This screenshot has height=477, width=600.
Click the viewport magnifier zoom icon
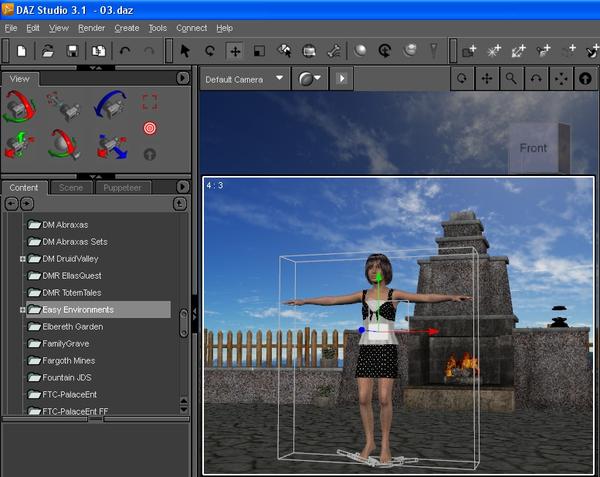[511, 79]
